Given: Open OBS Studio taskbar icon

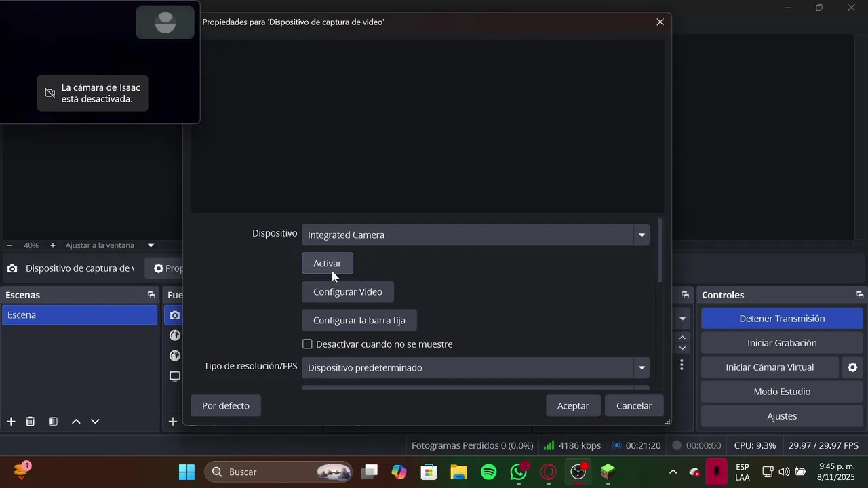Looking at the screenshot, I should pos(578,472).
